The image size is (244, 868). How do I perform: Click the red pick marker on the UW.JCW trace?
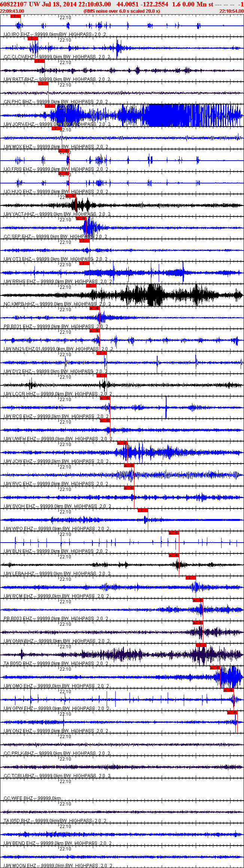pos(122,443)
